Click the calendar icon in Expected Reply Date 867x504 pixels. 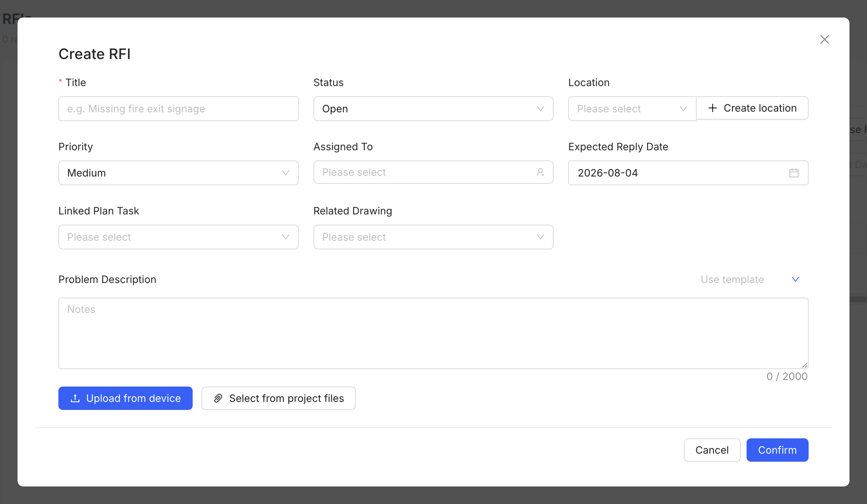pos(794,173)
